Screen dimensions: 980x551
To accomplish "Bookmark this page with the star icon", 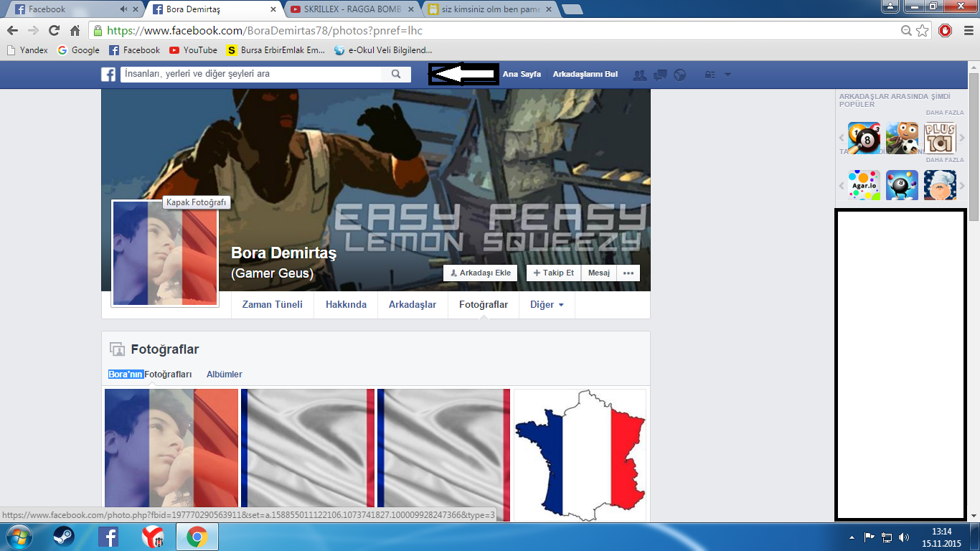I will click(923, 31).
